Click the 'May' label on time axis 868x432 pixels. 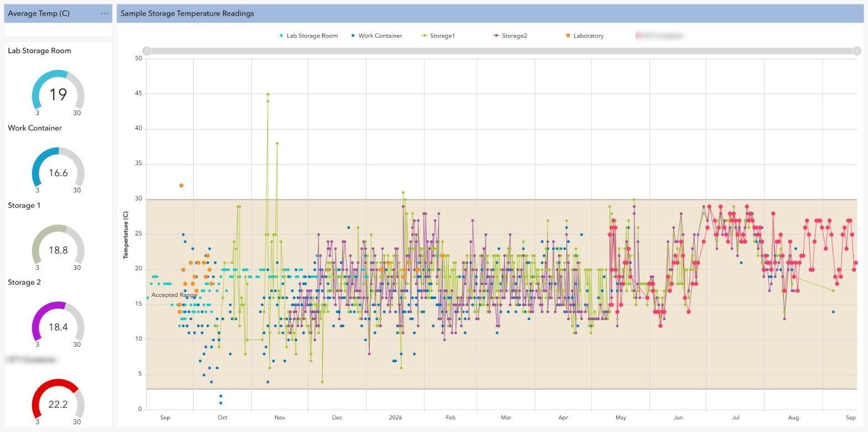point(621,418)
